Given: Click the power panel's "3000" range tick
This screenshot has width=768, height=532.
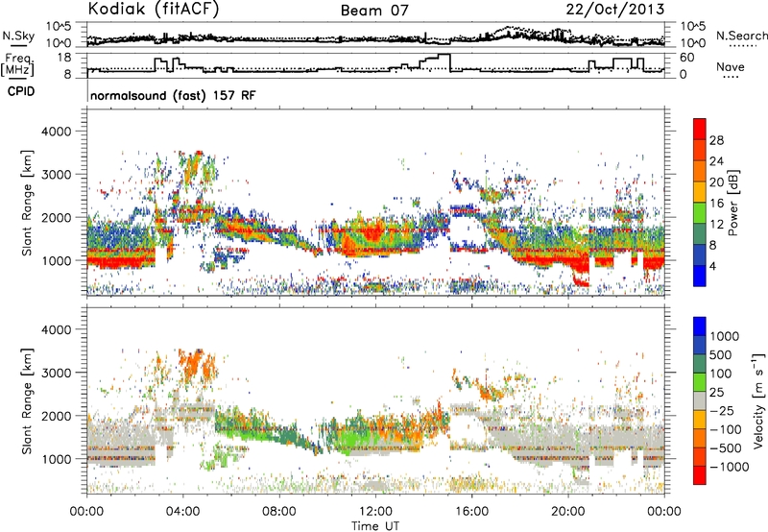Looking at the screenshot, I should [x=57, y=175].
